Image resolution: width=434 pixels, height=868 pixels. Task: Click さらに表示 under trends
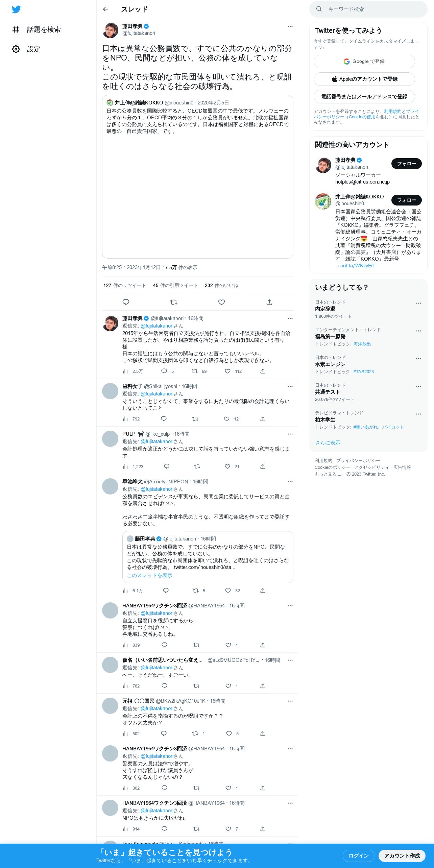(328, 443)
